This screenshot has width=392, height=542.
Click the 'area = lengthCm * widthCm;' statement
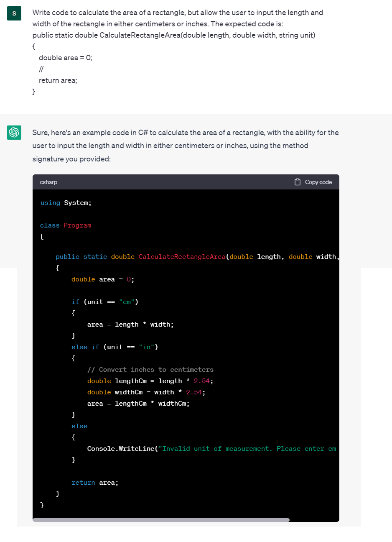click(x=138, y=404)
